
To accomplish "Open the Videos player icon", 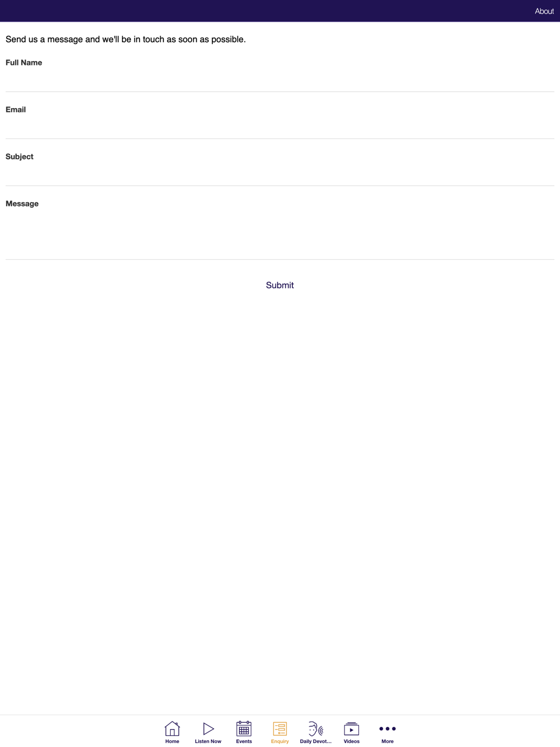I will 352,729.
